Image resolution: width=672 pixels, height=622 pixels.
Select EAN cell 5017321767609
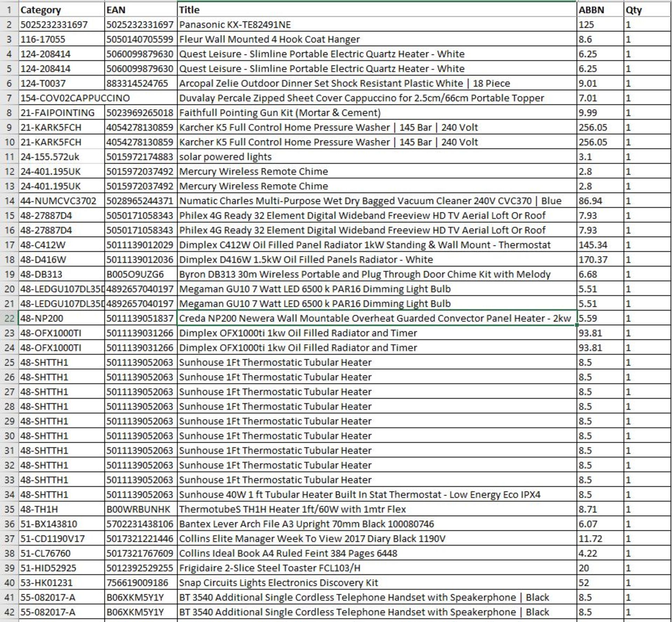coord(141,553)
